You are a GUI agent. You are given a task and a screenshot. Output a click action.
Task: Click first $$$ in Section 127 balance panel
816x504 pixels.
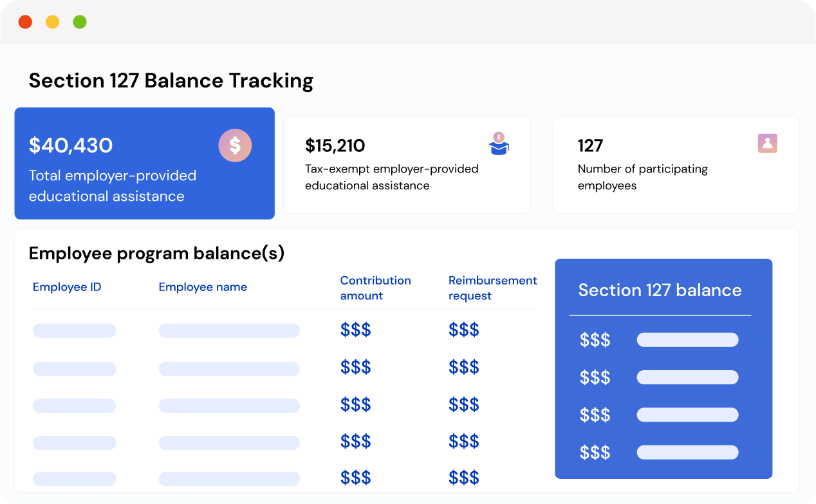tap(595, 340)
